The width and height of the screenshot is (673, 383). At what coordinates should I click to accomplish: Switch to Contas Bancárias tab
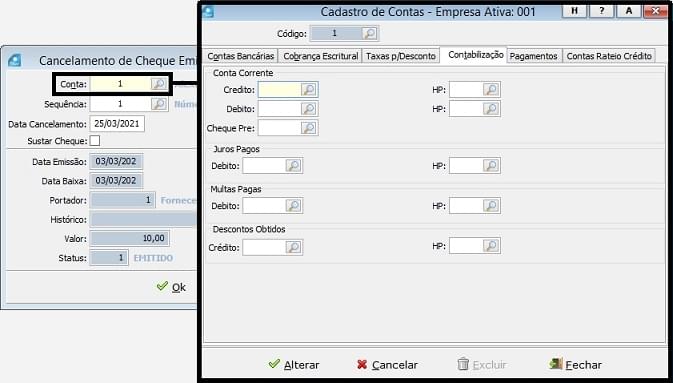tap(241, 56)
